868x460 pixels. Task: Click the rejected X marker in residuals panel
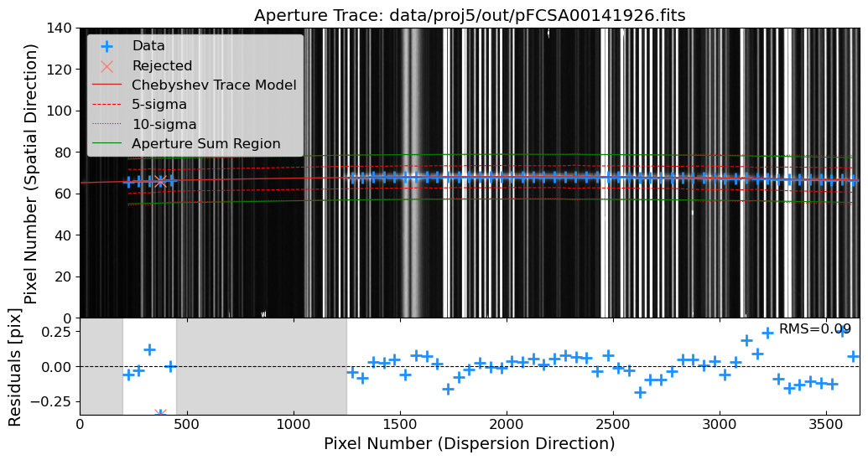point(160,414)
